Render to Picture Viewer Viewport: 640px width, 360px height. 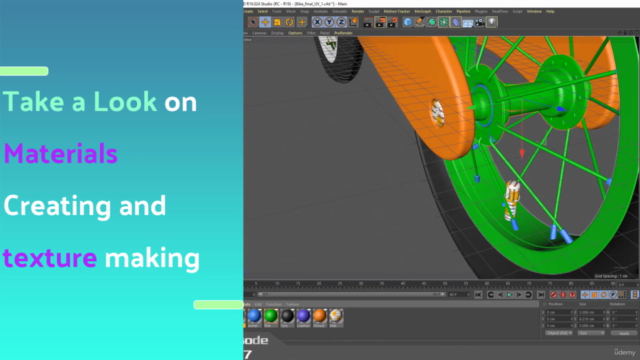(x=380, y=22)
